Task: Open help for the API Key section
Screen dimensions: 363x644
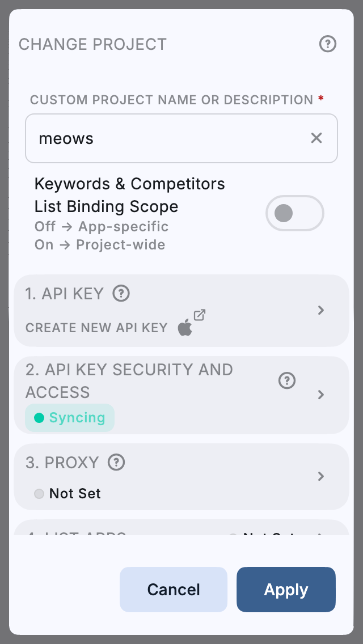Action: (x=121, y=294)
